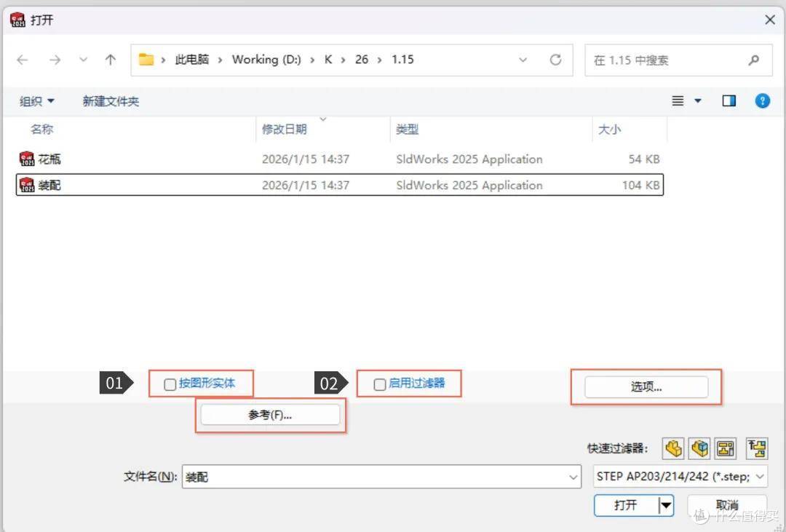
Task: Click 新建文件夹 to create a folder
Action: coord(111,101)
